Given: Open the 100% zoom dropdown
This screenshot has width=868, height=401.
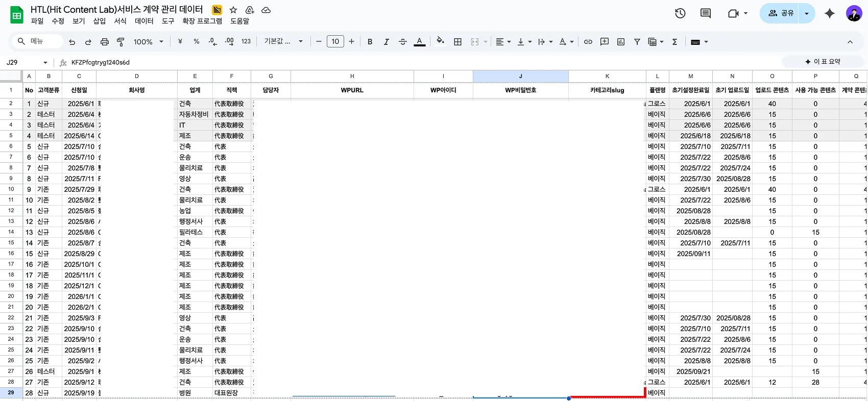Looking at the screenshot, I should pyautogui.click(x=148, y=42).
